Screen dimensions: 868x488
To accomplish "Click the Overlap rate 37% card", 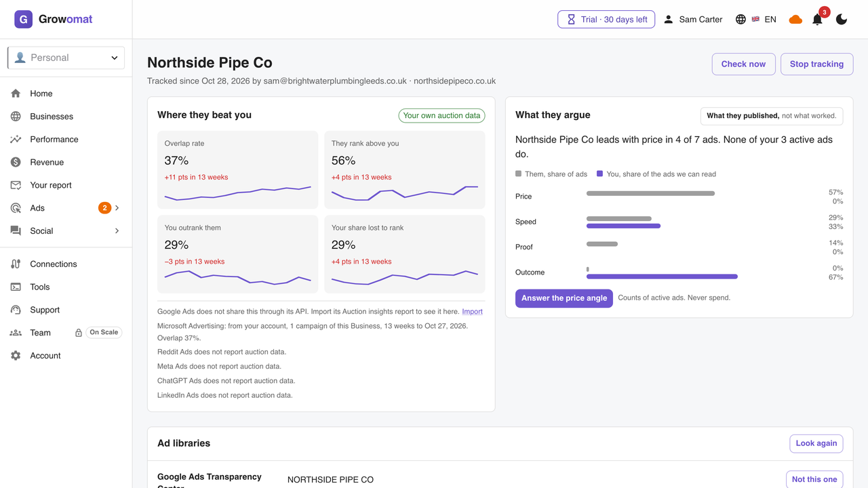I will coord(238,170).
